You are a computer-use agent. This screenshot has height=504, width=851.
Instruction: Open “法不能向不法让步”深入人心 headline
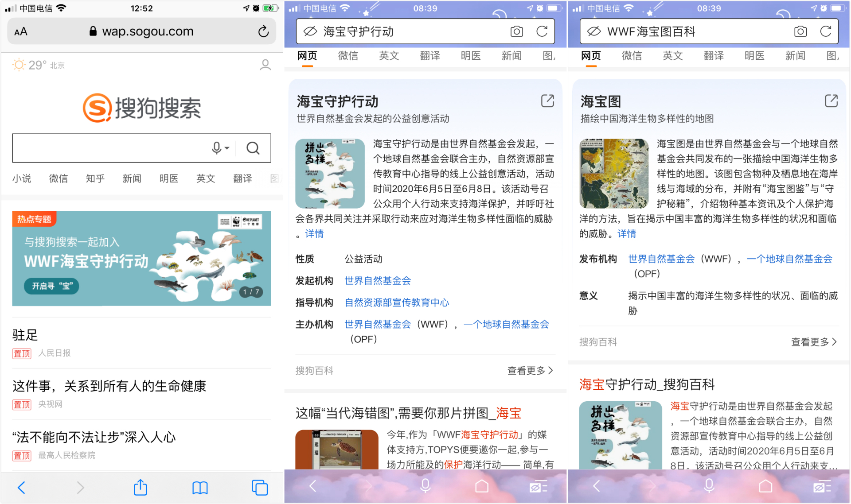[94, 437]
